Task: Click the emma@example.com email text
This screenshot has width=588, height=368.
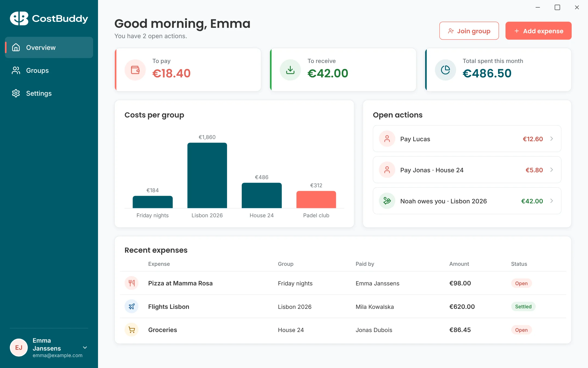Action: [x=57, y=355]
